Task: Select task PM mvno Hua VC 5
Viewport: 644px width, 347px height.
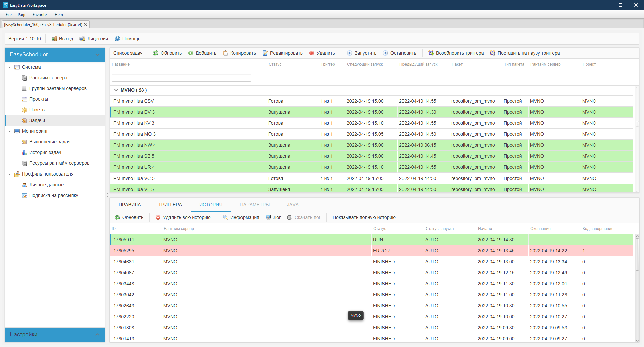Action: click(x=371, y=178)
